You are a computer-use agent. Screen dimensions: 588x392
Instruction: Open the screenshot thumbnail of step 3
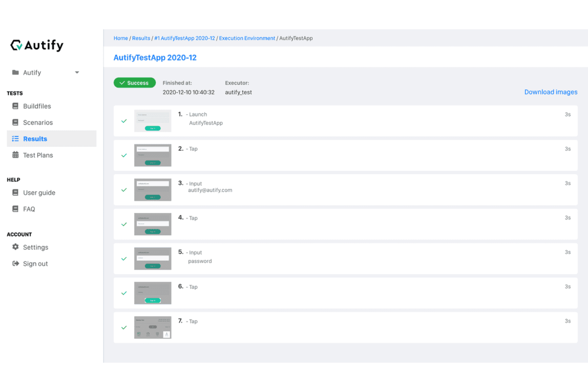pyautogui.click(x=153, y=189)
